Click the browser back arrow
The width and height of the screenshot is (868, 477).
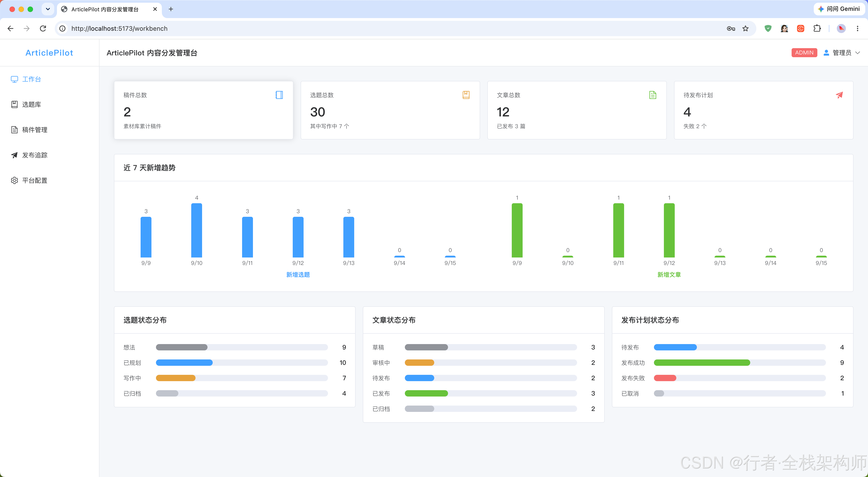point(10,29)
